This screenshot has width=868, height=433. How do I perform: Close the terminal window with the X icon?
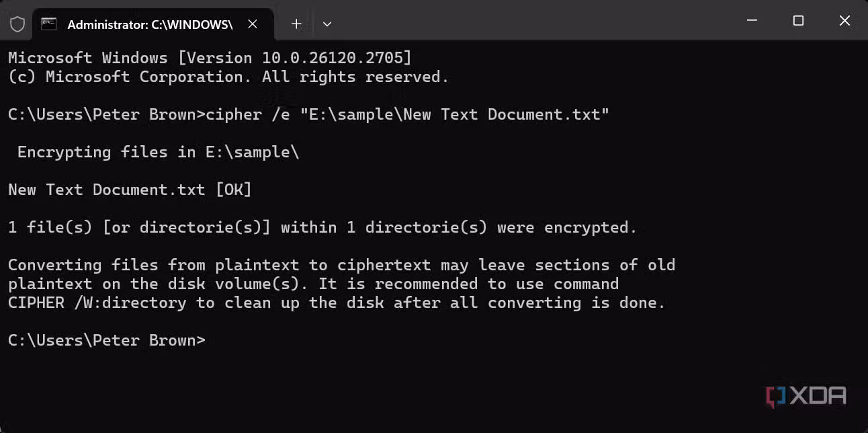844,21
